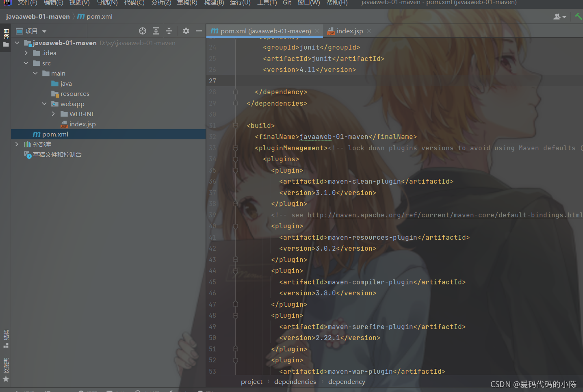Click version 2.22.1 text line

pos(330,338)
